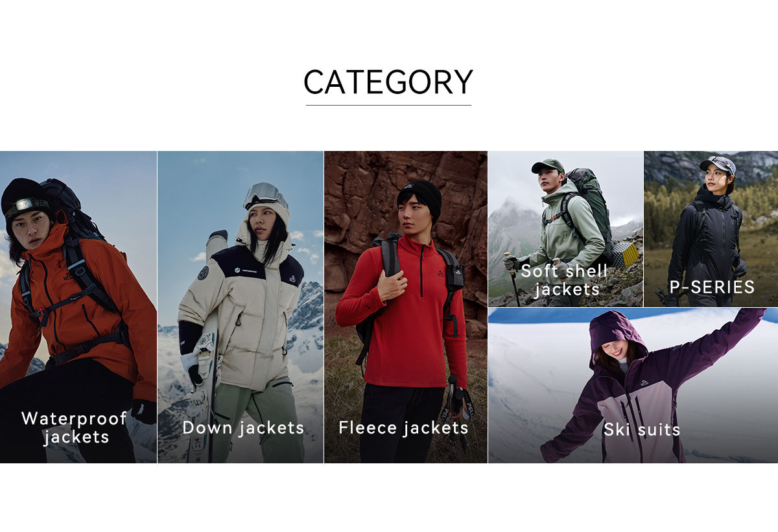Open the Waterproof jackets category
The width and height of the screenshot is (778, 532).
click(74, 428)
